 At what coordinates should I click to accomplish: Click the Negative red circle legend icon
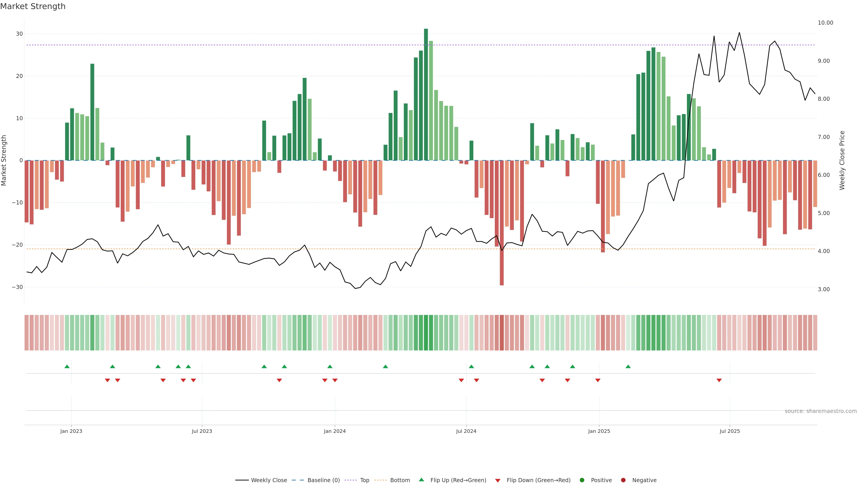[x=623, y=480]
